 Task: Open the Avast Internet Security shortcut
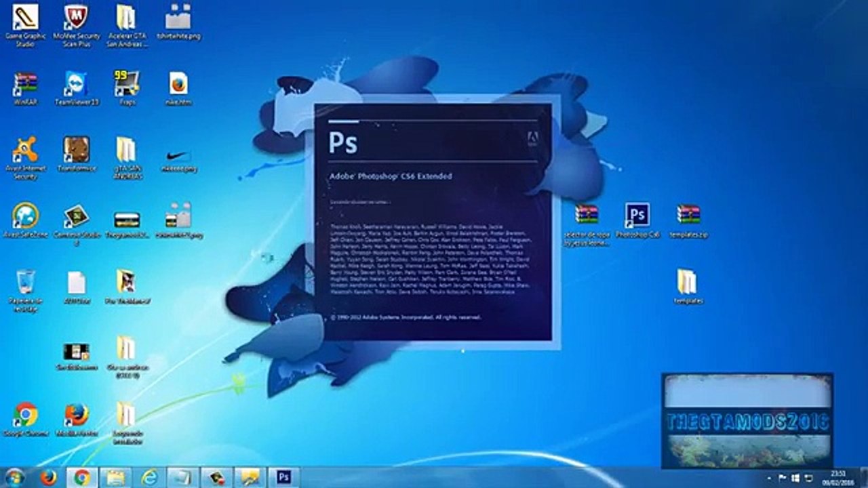pos(25,159)
